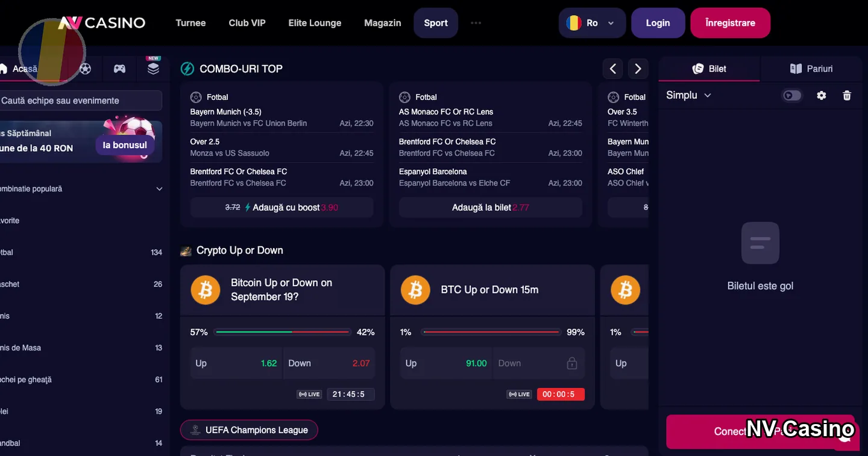Select the UEFA Champions League chip
Screen dimensions: 868x456
coord(249,430)
